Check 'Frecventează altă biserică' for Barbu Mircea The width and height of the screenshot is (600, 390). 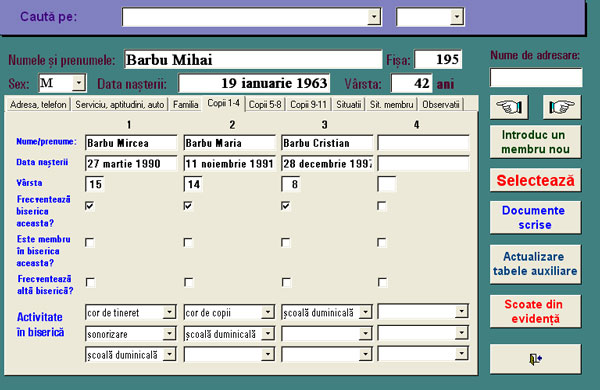[90, 282]
